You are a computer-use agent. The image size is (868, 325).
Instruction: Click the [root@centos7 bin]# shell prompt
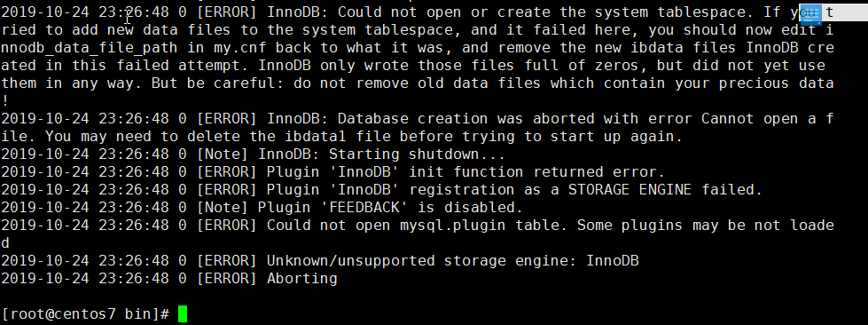(x=86, y=314)
